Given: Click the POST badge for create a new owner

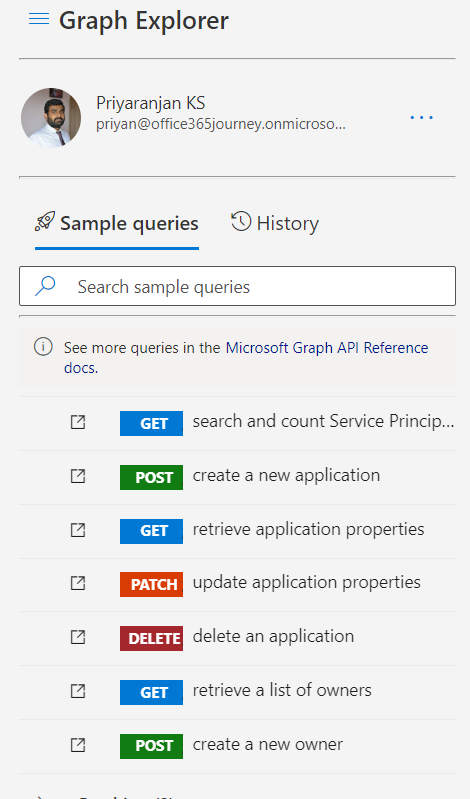Looking at the screenshot, I should click(151, 747).
